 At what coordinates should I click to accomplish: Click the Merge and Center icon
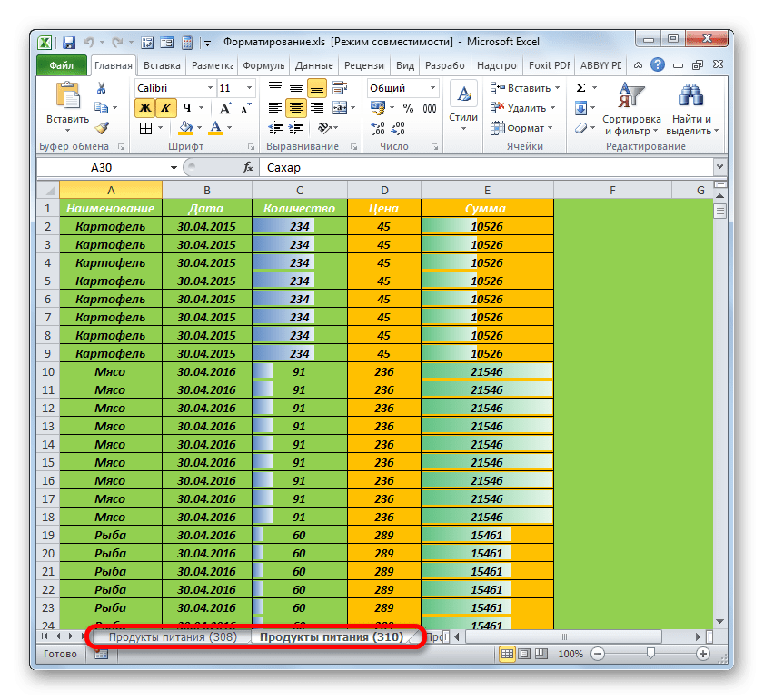(x=340, y=108)
